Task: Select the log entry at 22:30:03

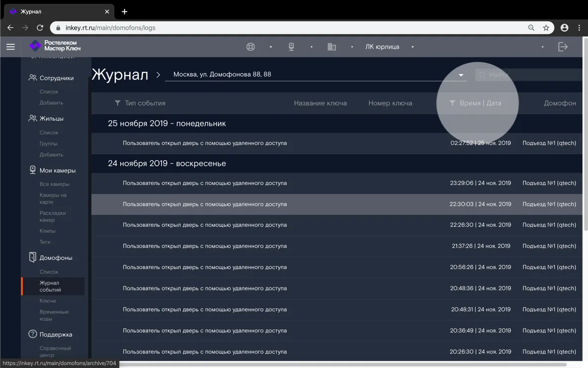Action: pyautogui.click(x=337, y=204)
